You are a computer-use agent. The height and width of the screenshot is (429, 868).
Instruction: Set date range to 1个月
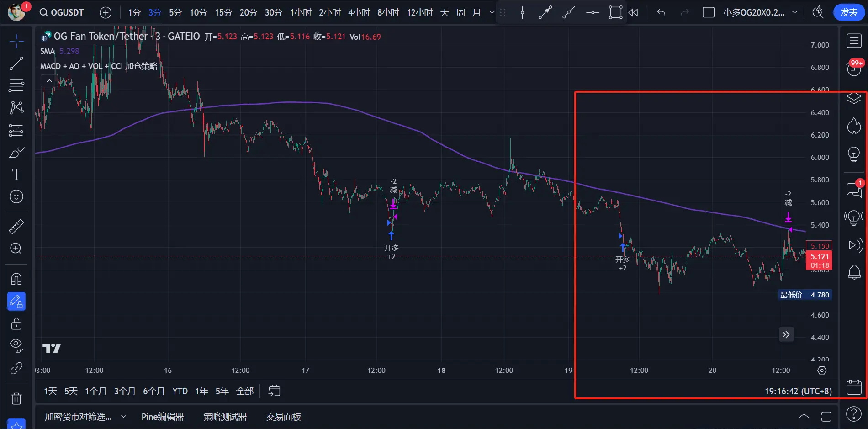point(95,391)
